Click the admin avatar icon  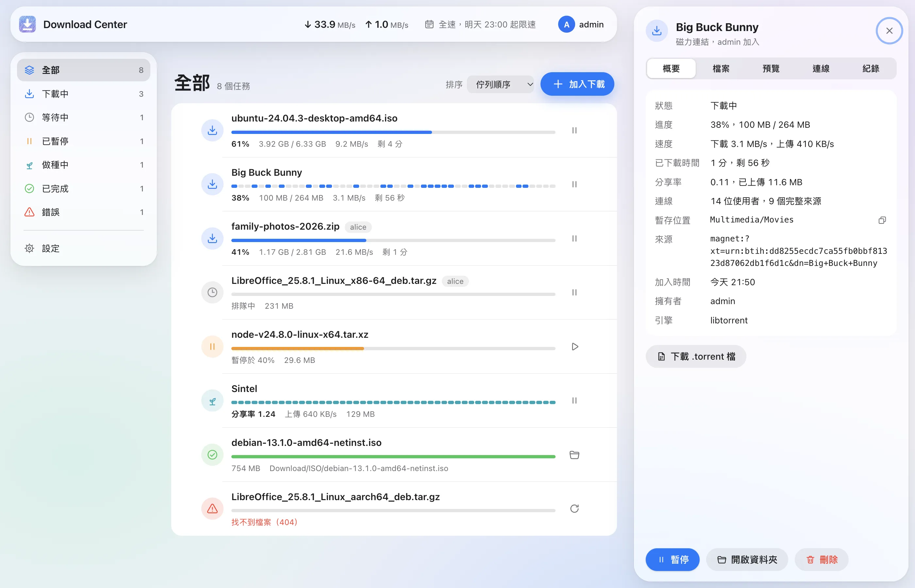click(566, 24)
